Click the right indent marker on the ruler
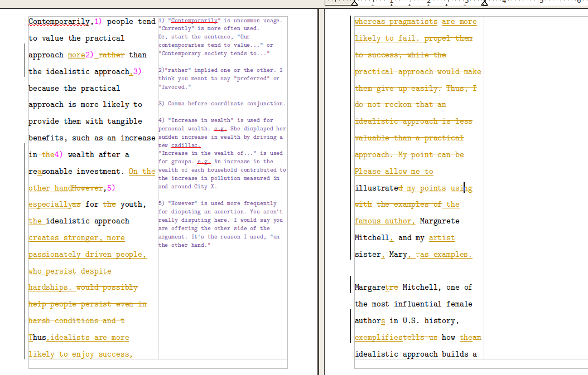 (x=484, y=3)
